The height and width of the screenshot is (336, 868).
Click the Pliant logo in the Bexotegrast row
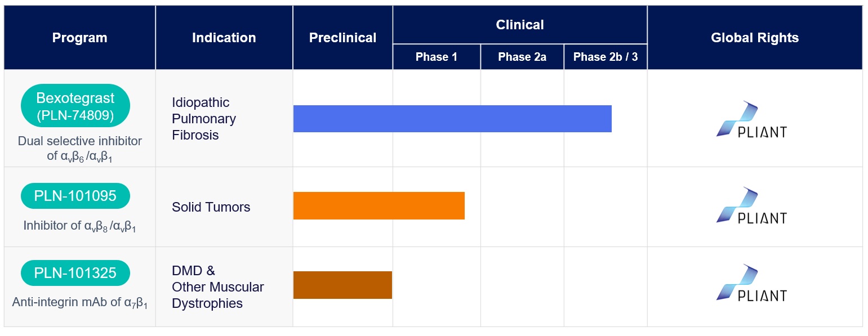pos(751,120)
